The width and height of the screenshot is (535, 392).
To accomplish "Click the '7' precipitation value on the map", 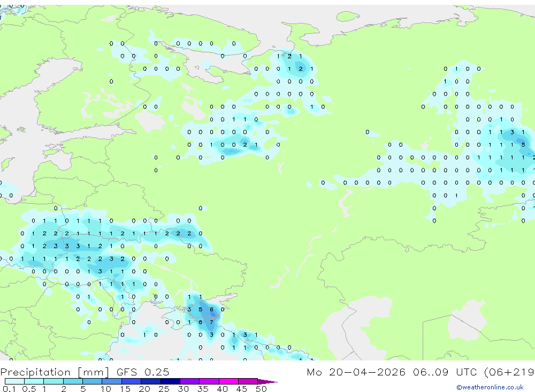I will point(211,322).
